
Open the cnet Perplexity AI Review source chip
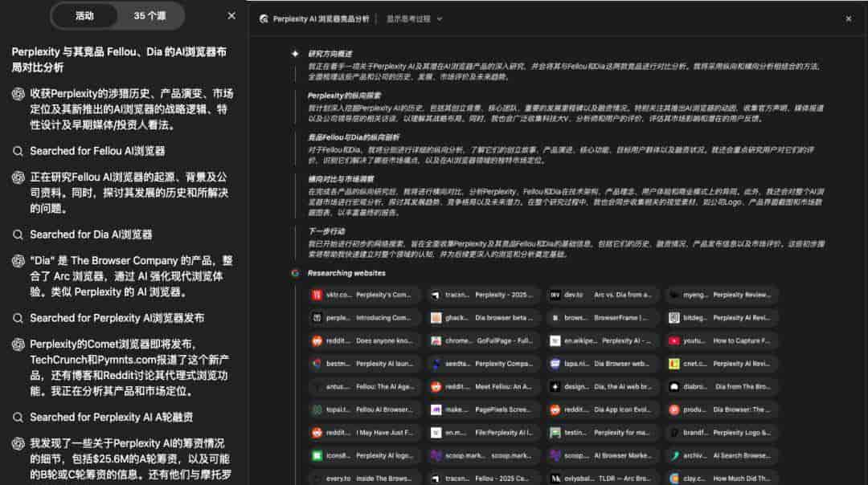coord(722,364)
